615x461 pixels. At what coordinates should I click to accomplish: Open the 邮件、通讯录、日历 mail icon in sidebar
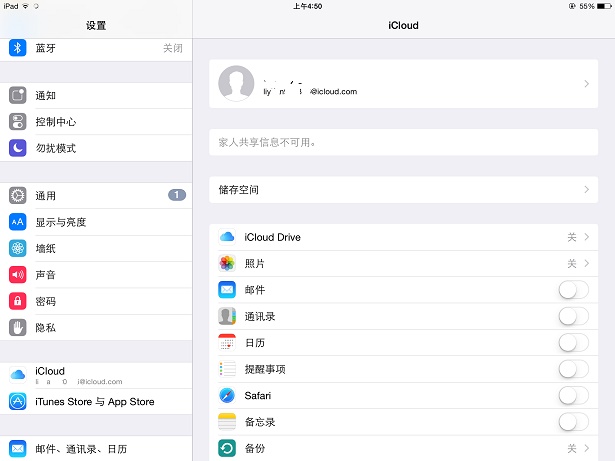18,448
